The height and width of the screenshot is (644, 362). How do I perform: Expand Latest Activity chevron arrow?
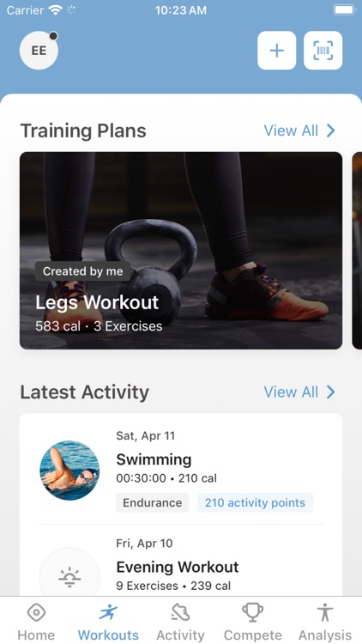(331, 392)
